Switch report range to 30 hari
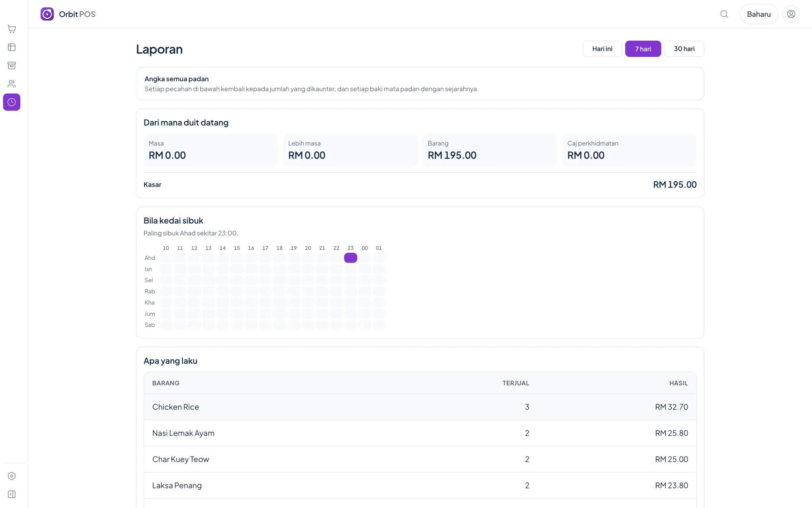The image size is (812, 508). pyautogui.click(x=684, y=49)
